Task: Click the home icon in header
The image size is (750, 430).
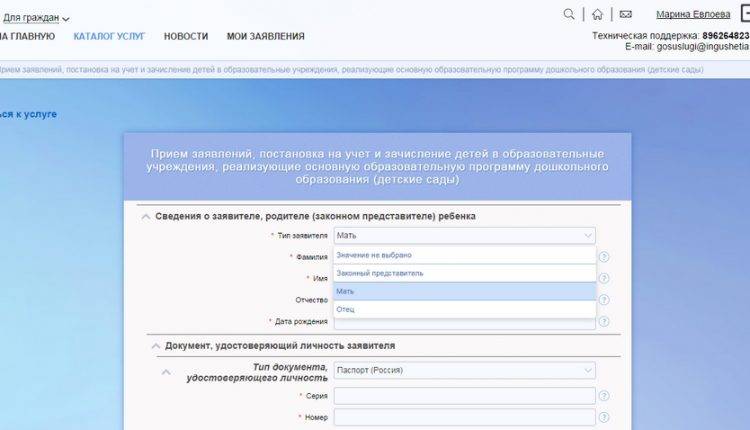Action: [597, 14]
